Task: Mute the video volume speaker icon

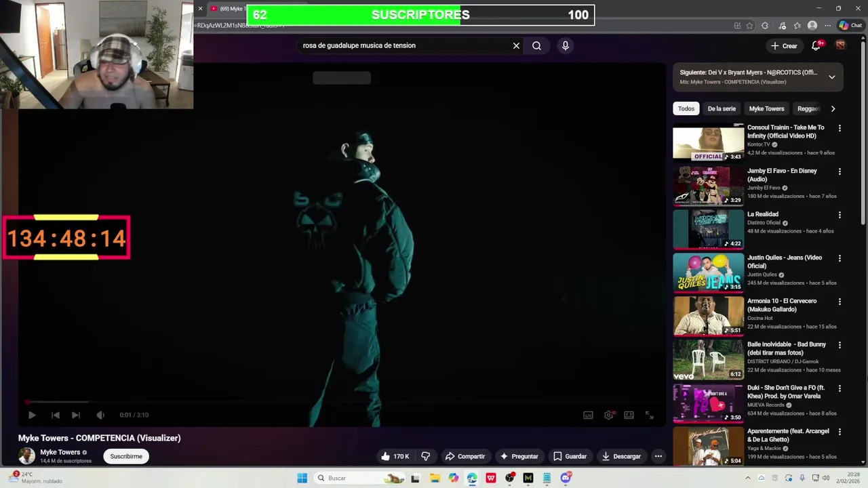Action: tap(100, 415)
